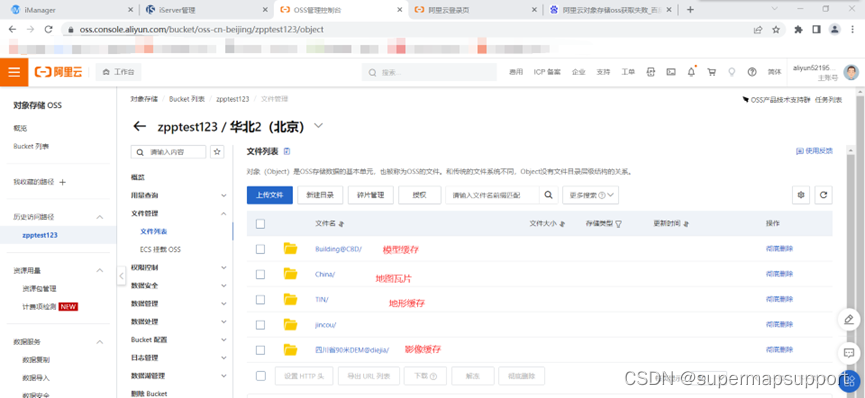Click the 工作台 workbench button
The image size is (865, 398).
(x=119, y=72)
